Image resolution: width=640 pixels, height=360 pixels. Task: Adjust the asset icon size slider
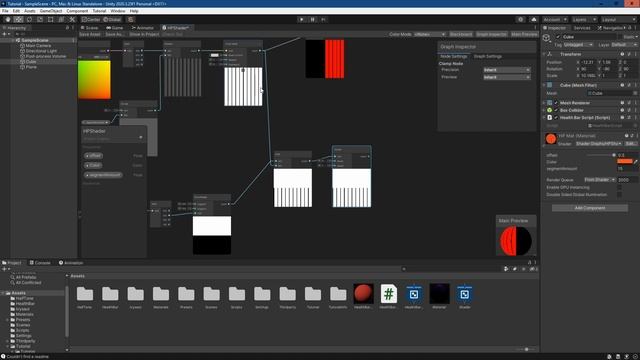click(x=525, y=349)
